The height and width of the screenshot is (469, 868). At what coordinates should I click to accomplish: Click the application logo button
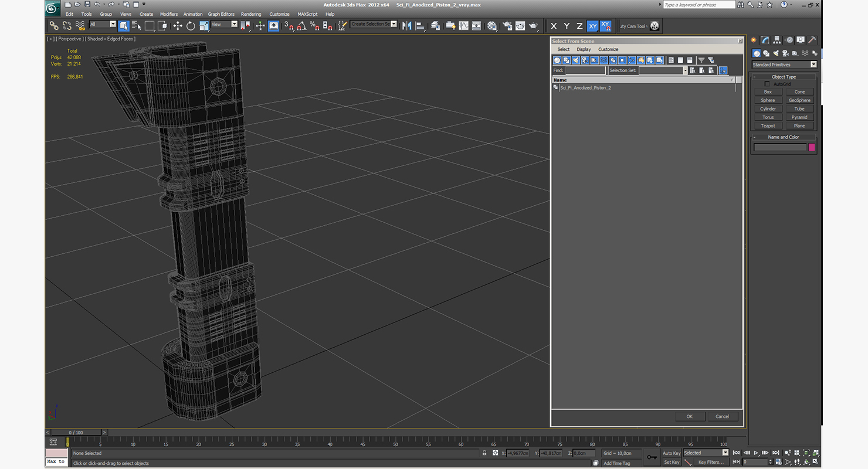[x=52, y=8]
